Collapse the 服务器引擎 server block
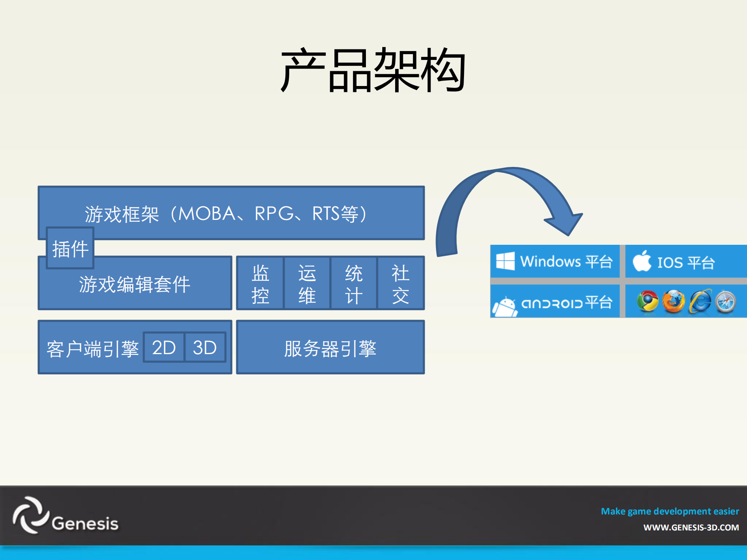The height and width of the screenshot is (560, 747). [x=330, y=347]
